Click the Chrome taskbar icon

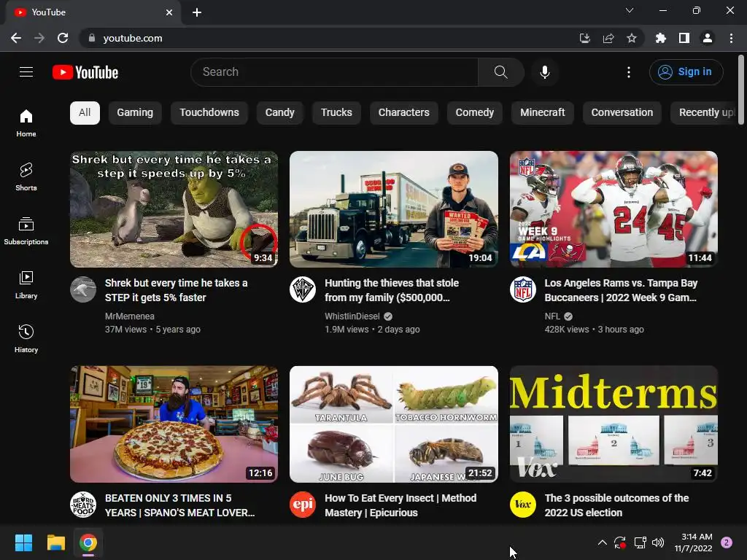pyautogui.click(x=88, y=542)
